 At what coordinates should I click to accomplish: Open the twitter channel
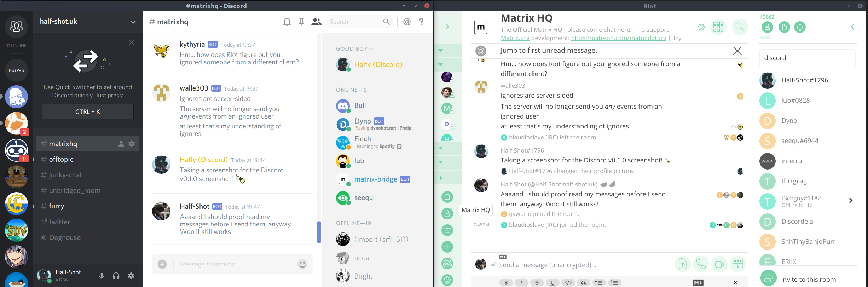pyautogui.click(x=87, y=222)
